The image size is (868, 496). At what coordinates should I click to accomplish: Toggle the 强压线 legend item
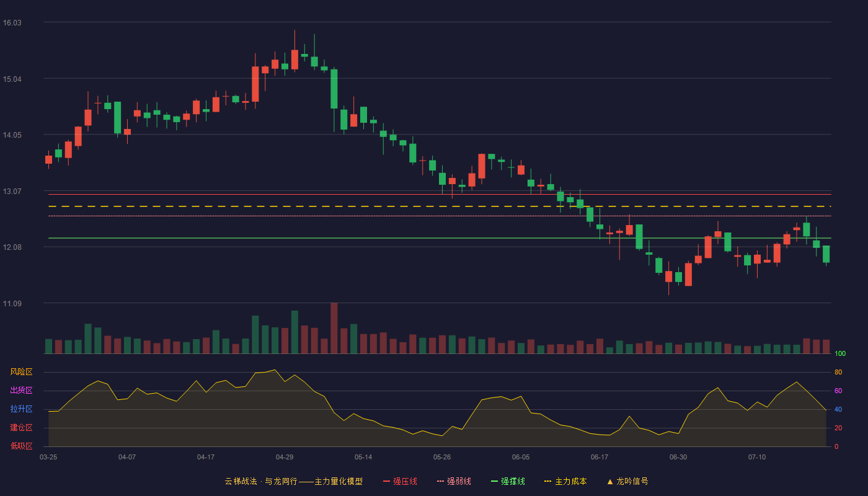pos(400,481)
